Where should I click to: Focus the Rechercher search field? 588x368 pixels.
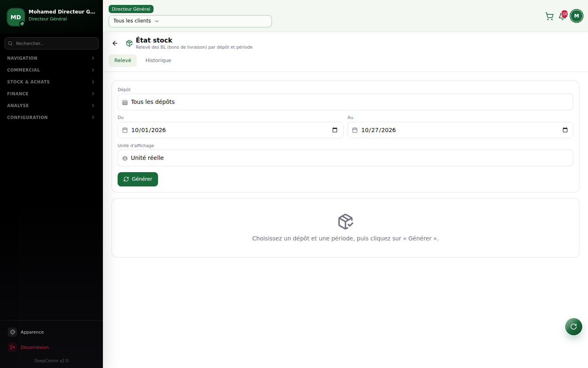click(51, 43)
